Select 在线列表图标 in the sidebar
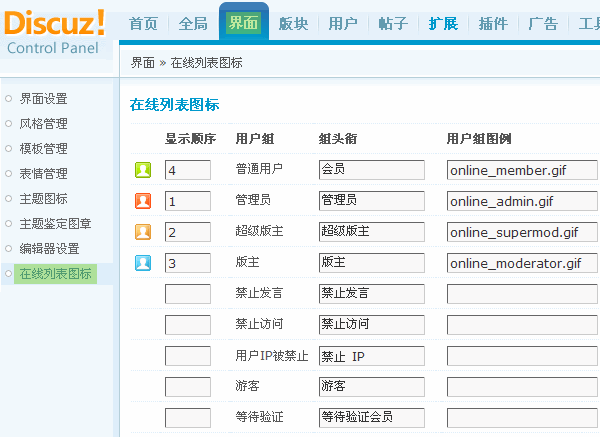600x437 pixels. click(x=55, y=274)
